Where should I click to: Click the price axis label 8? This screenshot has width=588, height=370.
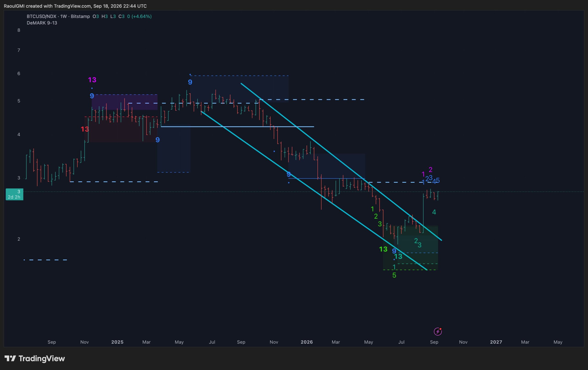point(19,30)
